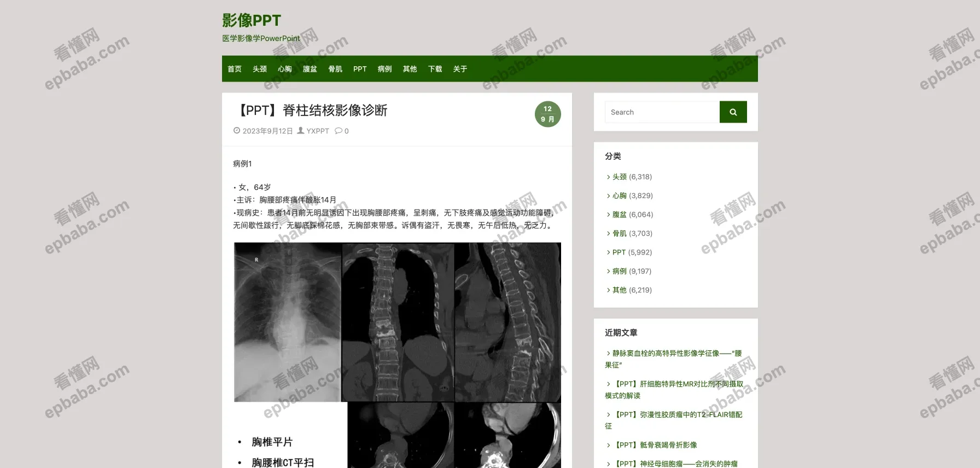This screenshot has height=468, width=980.
Task: Click the search magnifier button
Action: (733, 112)
